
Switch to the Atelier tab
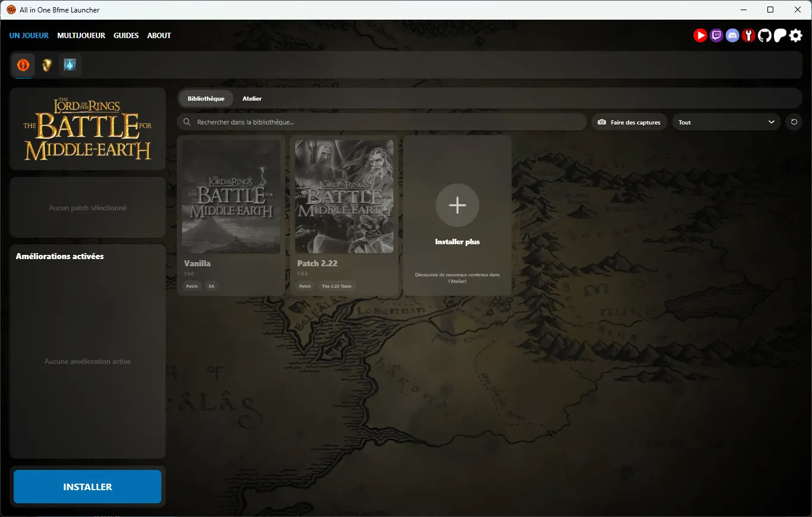(x=252, y=98)
